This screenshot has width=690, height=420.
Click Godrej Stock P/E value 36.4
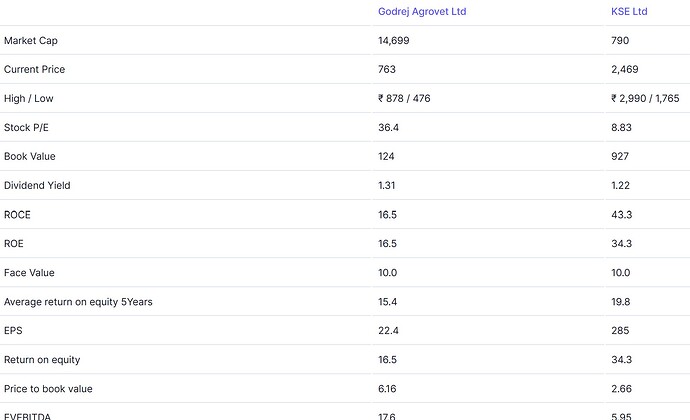coord(389,128)
